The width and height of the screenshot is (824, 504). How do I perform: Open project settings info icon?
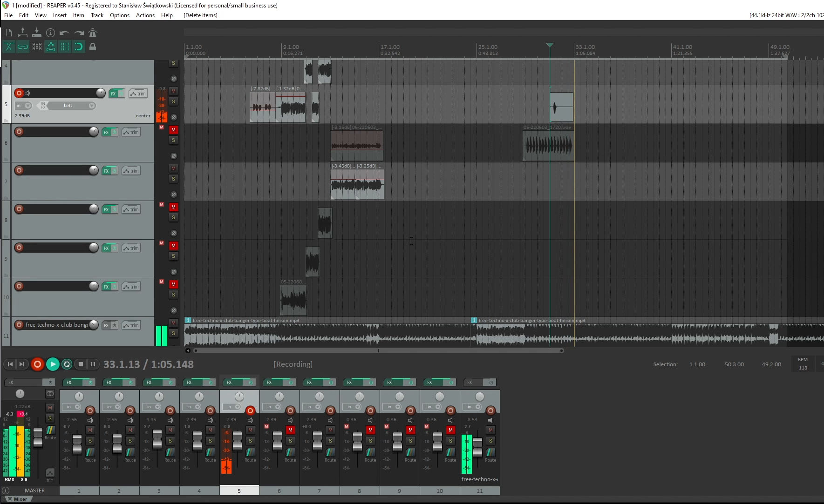click(x=50, y=33)
